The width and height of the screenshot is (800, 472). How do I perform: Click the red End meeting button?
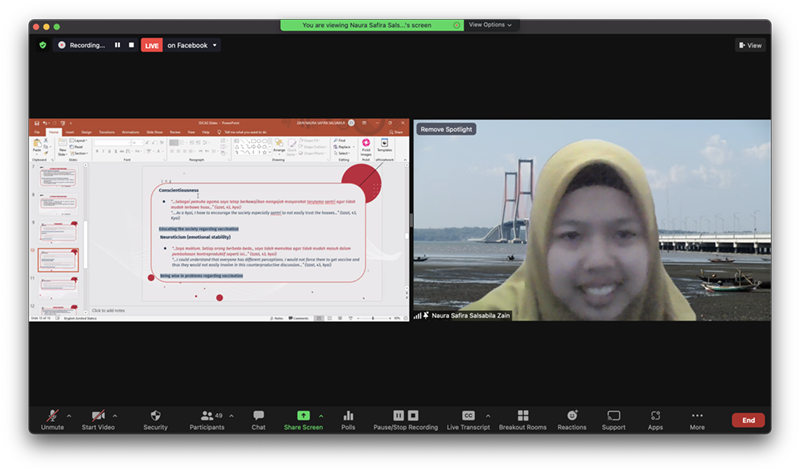tap(748, 420)
